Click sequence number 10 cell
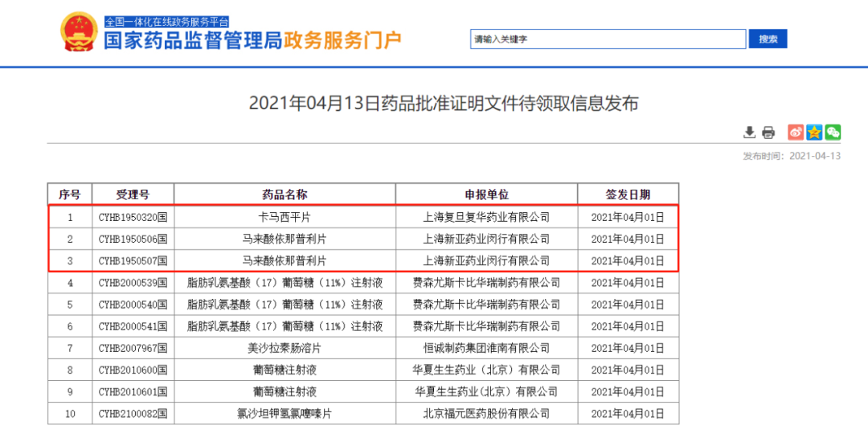868x446 pixels. pyautogui.click(x=70, y=413)
